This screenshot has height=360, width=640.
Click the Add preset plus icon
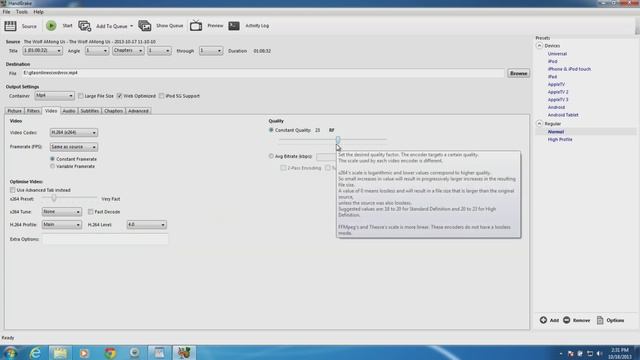coord(543,320)
